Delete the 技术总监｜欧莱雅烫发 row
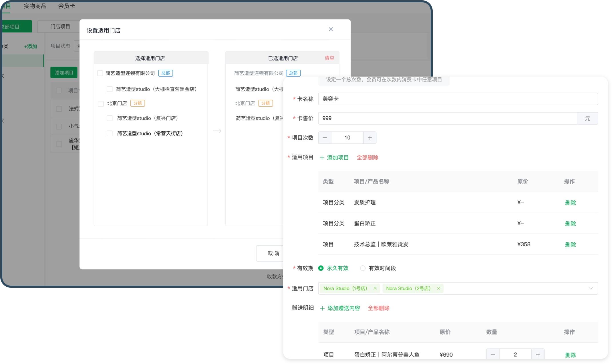Viewport: 612px width, 364px height. coord(570,245)
